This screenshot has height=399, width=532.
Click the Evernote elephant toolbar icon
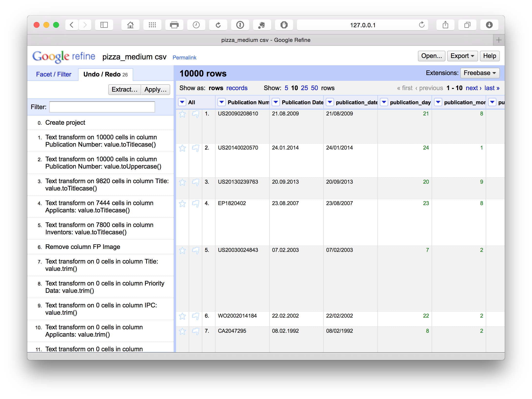tap(262, 25)
